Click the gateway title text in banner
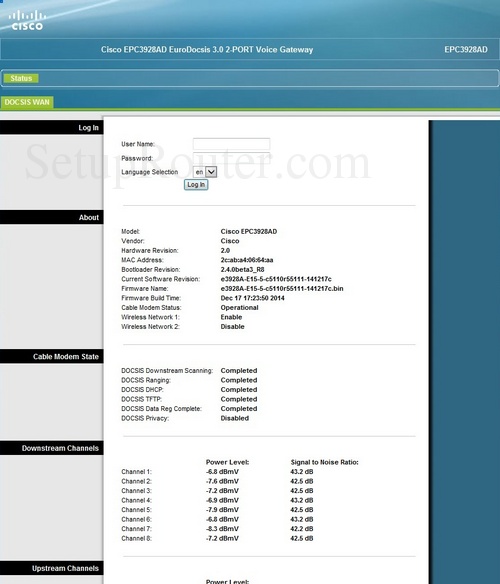Screen dimensions: 500x584 point(207,50)
